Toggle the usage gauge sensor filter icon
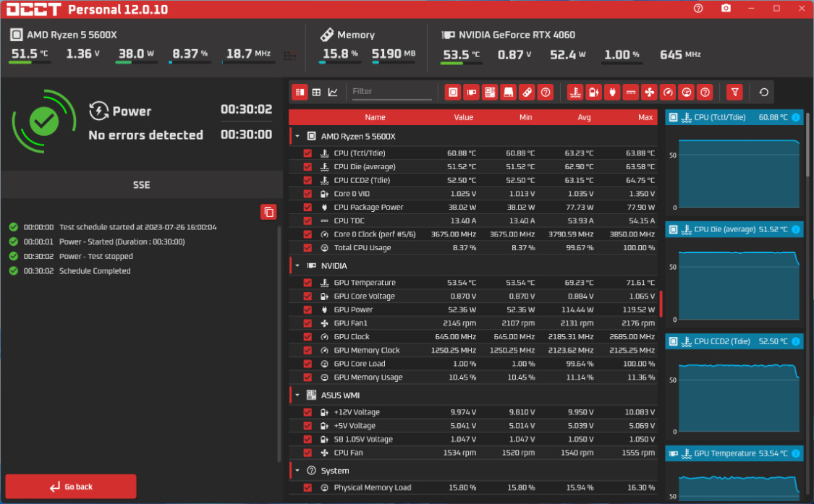 687,93
